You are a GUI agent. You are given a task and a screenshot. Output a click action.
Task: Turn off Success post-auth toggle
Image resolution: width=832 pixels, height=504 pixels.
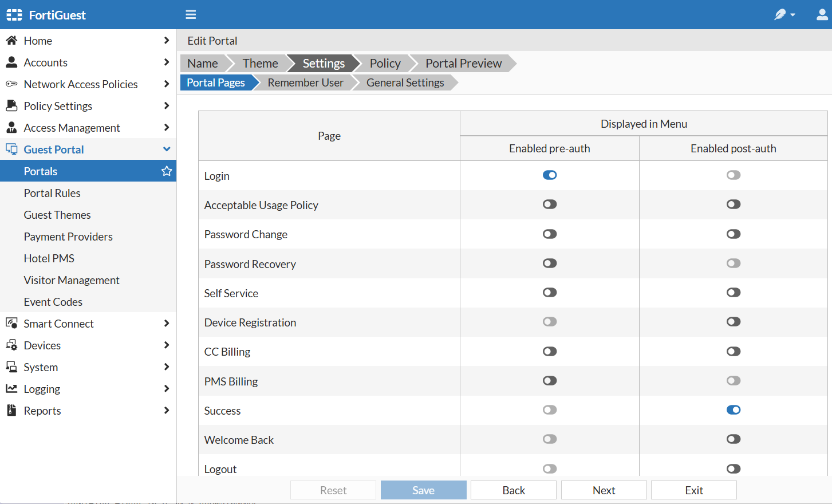click(734, 409)
